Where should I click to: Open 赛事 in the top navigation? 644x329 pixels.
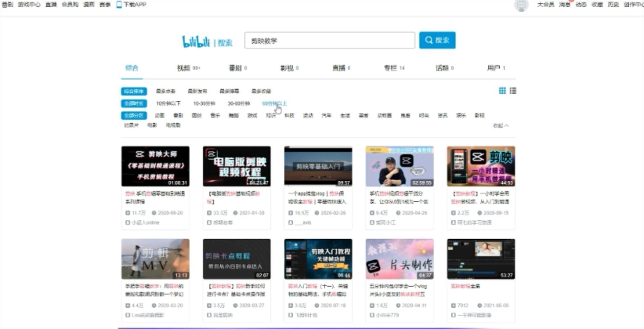pyautogui.click(x=105, y=4)
